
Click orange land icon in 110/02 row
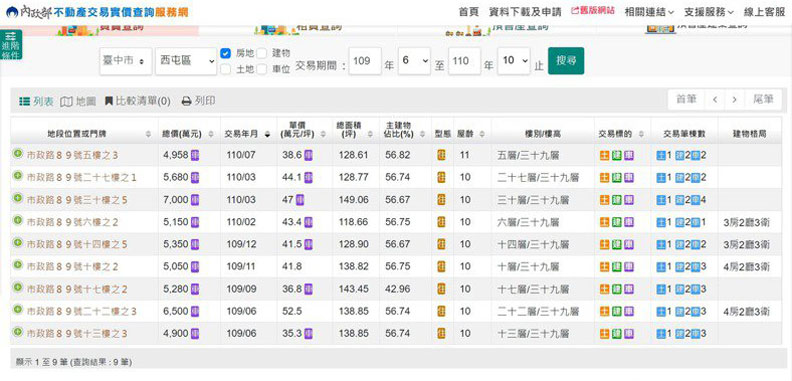(604, 222)
